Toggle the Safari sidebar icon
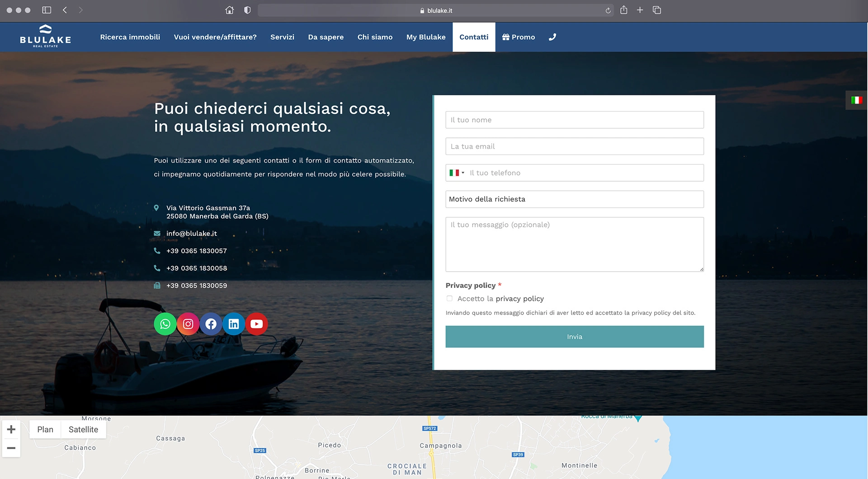This screenshot has width=868, height=479. (47, 10)
